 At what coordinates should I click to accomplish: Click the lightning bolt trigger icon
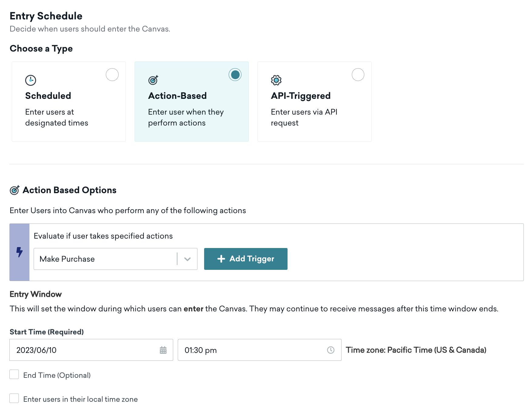(19, 252)
